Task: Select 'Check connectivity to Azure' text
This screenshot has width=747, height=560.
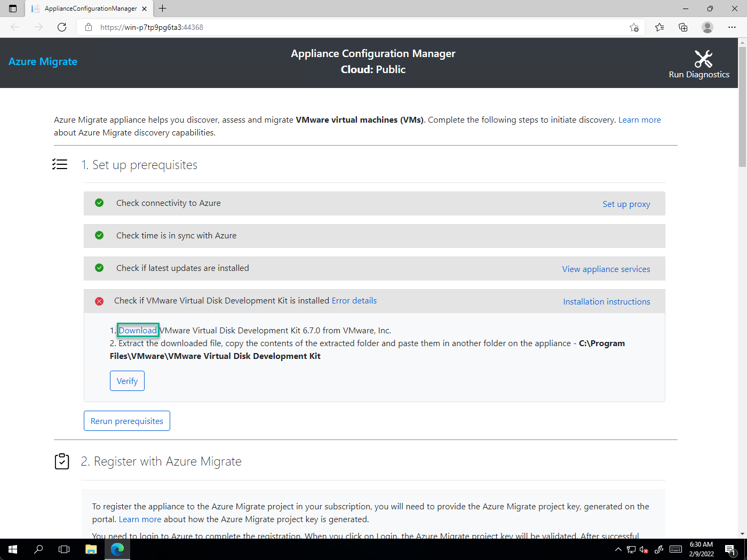Action: coord(169,203)
